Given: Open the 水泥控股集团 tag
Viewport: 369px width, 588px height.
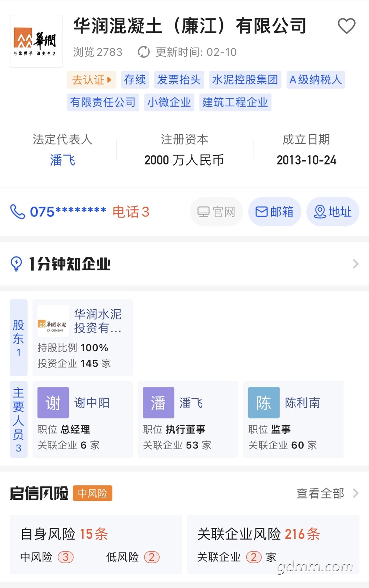Looking at the screenshot, I should click(245, 80).
